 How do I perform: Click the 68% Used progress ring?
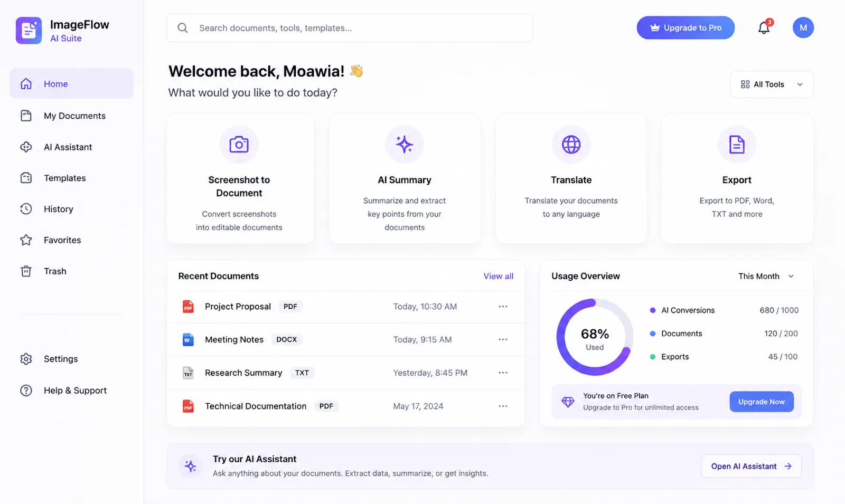[x=595, y=337]
